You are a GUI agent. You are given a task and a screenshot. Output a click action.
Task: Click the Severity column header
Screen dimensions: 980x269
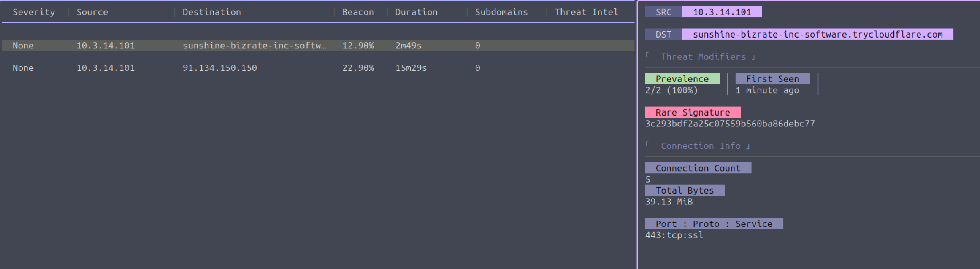click(34, 12)
